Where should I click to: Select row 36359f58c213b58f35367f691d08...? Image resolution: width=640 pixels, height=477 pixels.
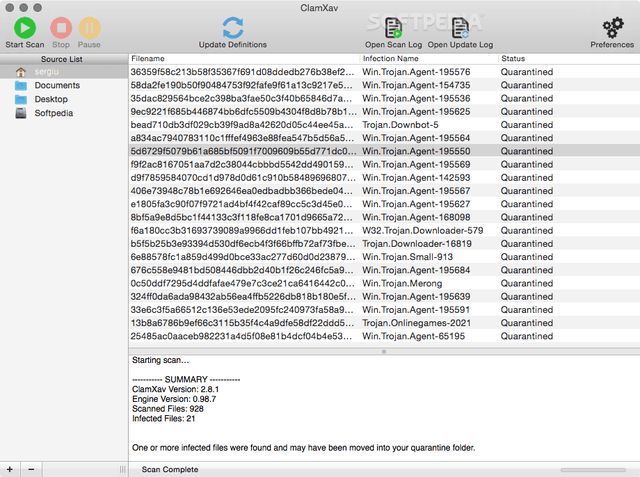point(384,72)
